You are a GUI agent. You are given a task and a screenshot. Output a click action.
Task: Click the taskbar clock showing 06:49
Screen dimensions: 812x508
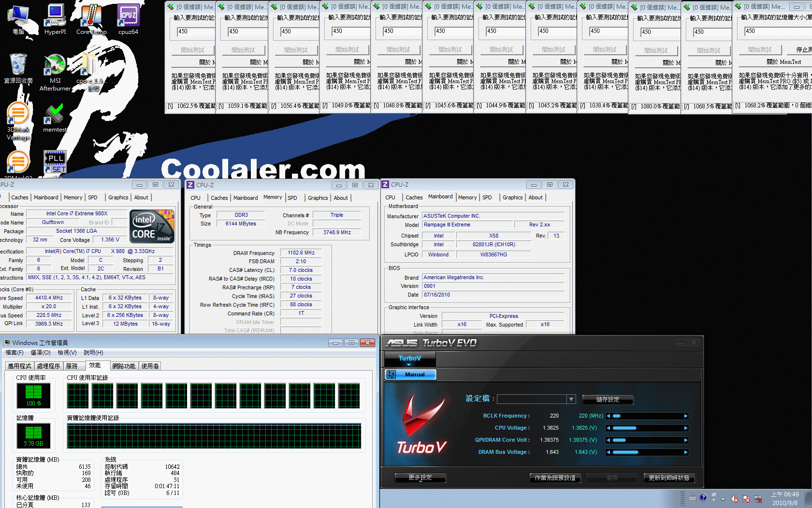pyautogui.click(x=785, y=499)
